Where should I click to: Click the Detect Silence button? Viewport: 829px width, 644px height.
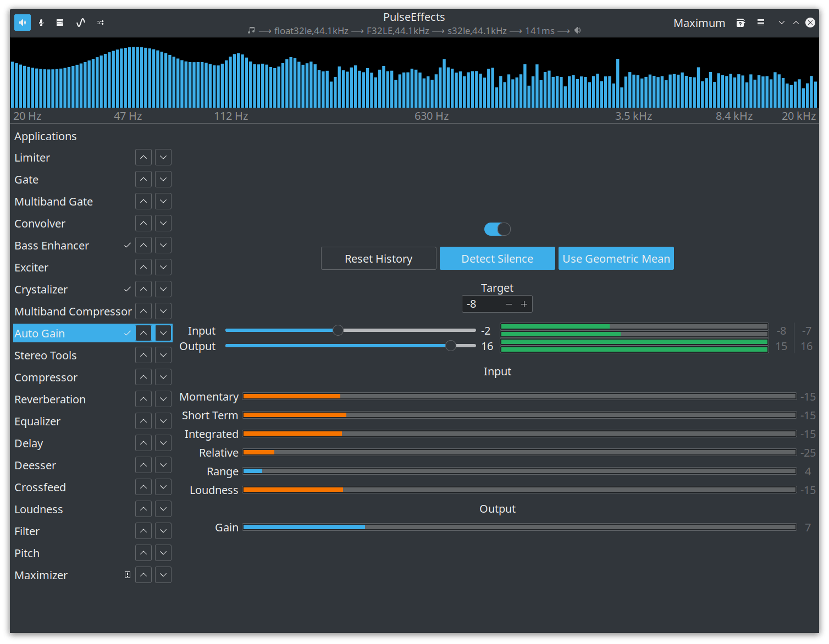(x=497, y=258)
